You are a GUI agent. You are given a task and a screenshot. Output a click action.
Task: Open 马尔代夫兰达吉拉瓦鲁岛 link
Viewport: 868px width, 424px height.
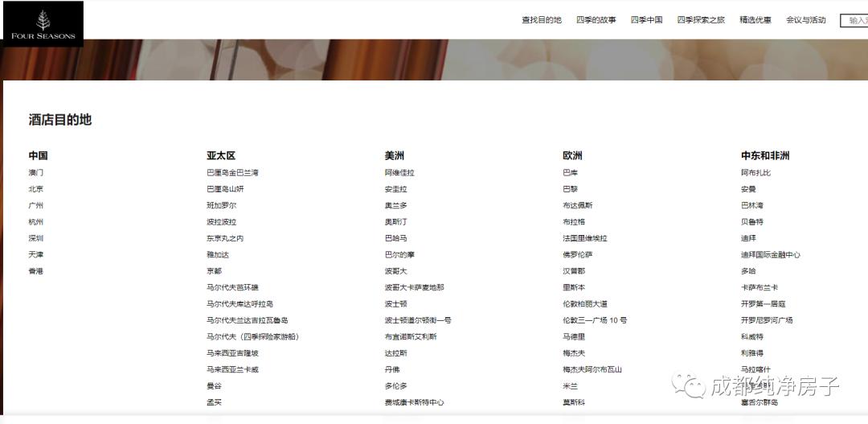248,320
